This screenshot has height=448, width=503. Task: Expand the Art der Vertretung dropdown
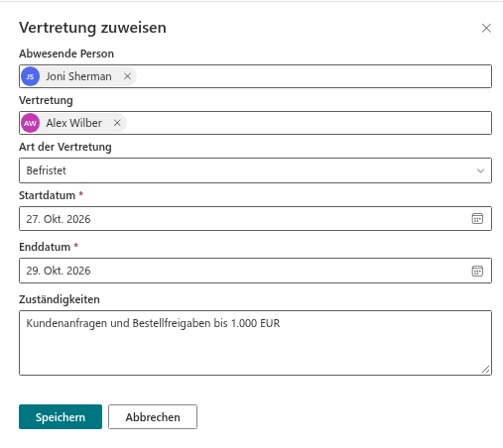click(255, 170)
